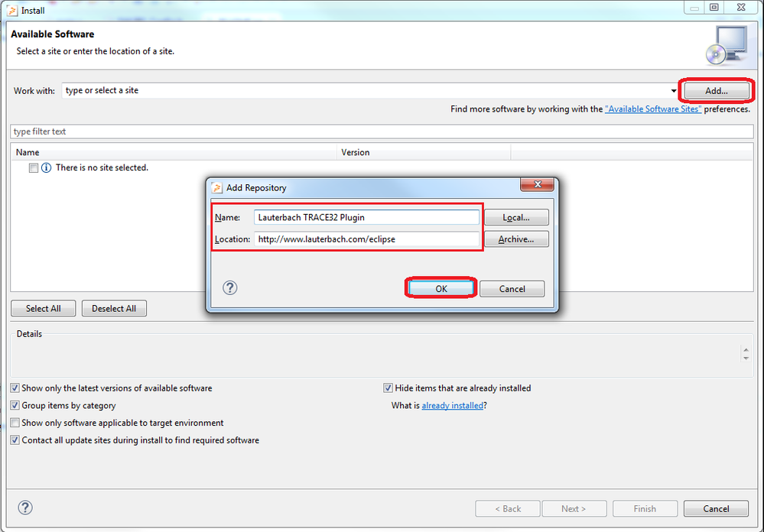Viewport: 764px width, 532px height.
Task: Click the 'type filter text' field
Action: tap(382, 131)
